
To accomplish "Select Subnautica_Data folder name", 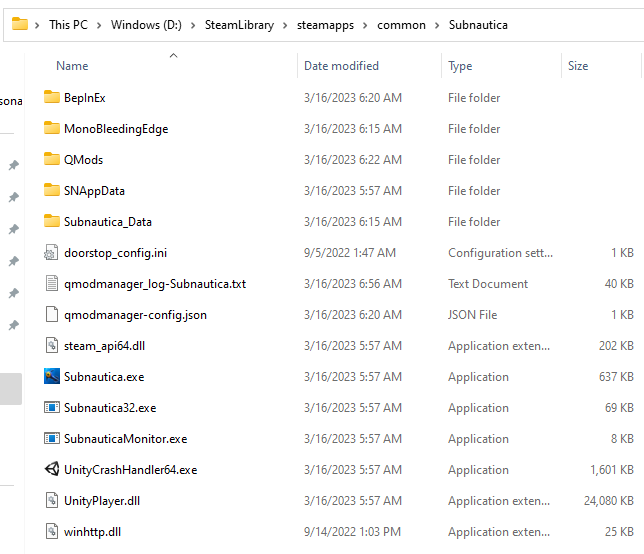I will pyautogui.click(x=108, y=222).
